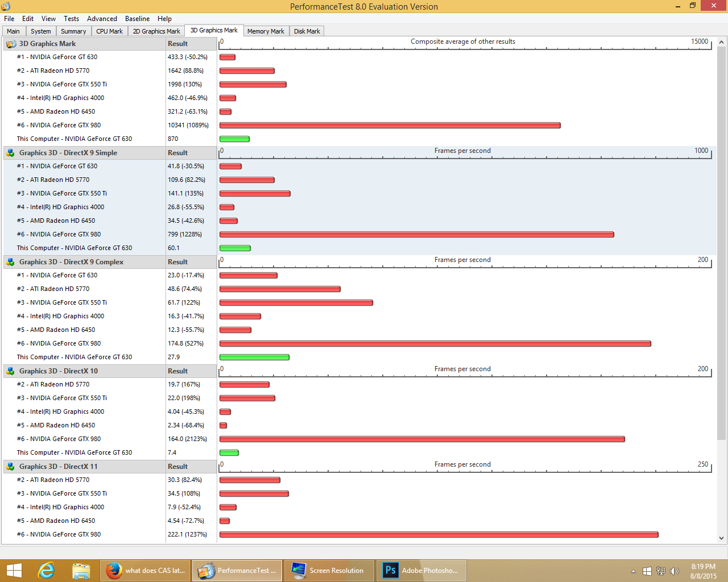Open the Tests menu

[x=72, y=19]
